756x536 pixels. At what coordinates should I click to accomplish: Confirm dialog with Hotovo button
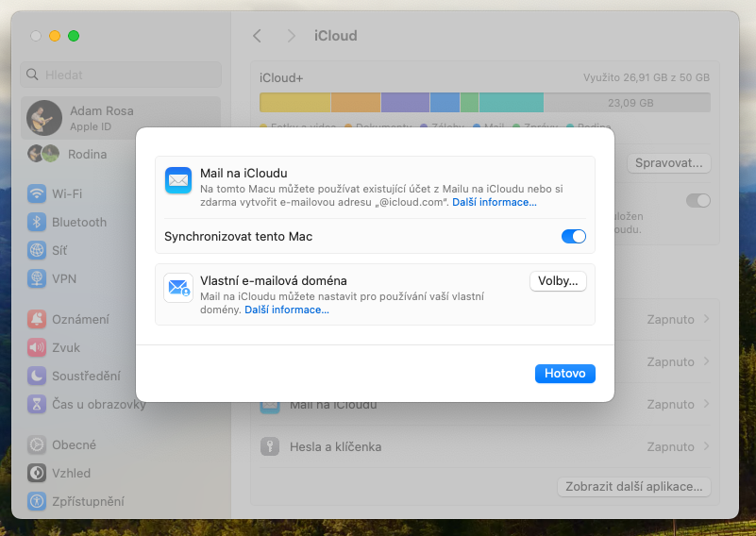565,374
